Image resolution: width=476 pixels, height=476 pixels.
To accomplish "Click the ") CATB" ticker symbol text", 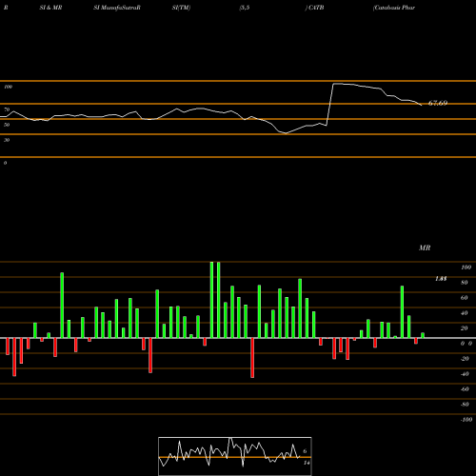I will point(314,8).
